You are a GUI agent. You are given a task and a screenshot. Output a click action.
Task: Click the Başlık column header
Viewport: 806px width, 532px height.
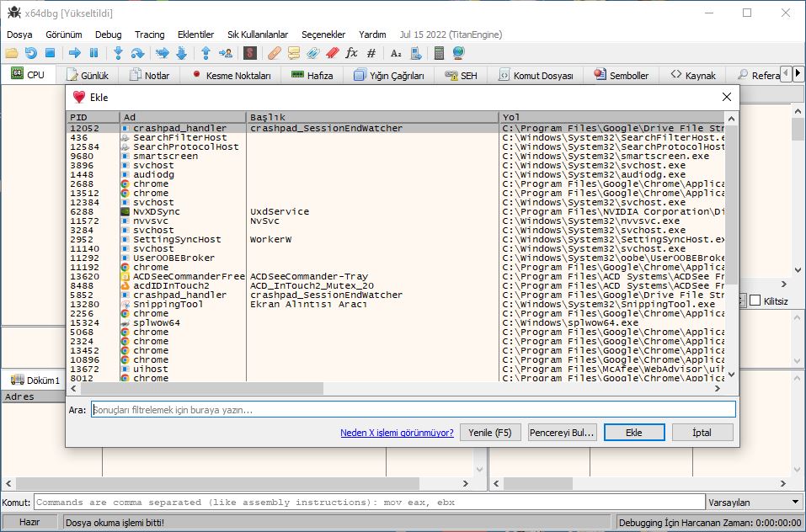pyautogui.click(x=372, y=117)
